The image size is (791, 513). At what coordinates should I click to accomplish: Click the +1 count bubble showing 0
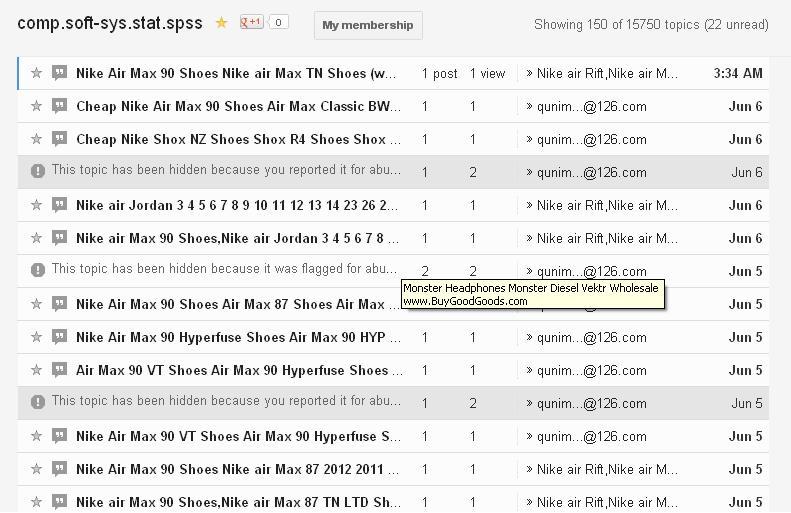tap(278, 22)
